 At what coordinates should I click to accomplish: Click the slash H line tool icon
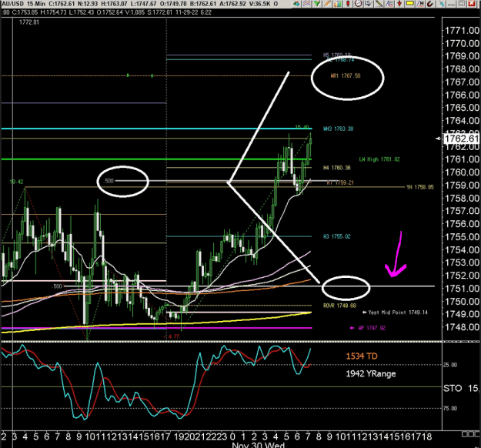point(420,4)
